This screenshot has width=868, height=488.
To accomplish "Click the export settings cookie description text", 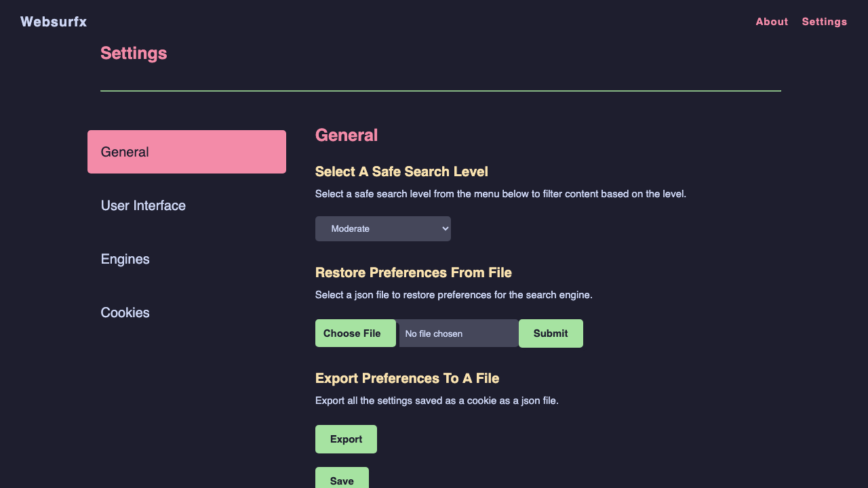I will 437,401.
